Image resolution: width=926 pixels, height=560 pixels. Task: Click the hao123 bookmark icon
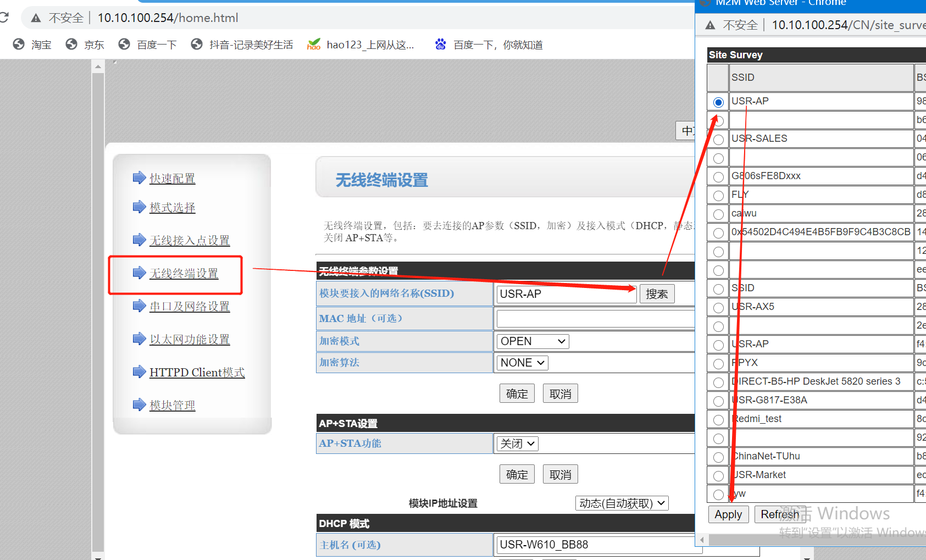(314, 45)
